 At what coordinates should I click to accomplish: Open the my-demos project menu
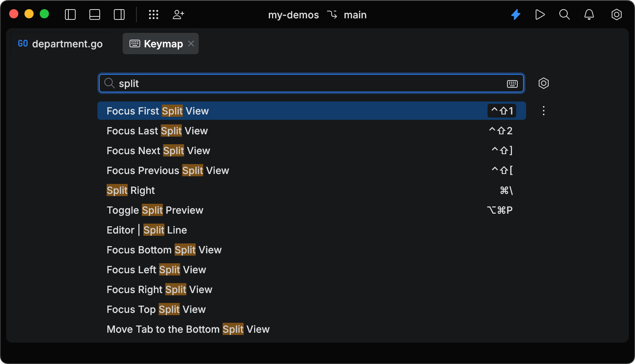pyautogui.click(x=293, y=15)
